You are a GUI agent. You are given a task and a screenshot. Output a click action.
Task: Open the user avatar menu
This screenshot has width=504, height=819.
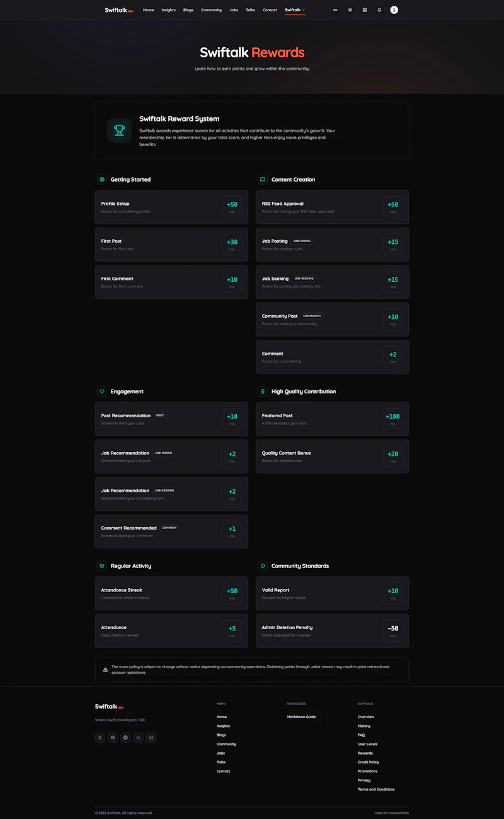394,10
